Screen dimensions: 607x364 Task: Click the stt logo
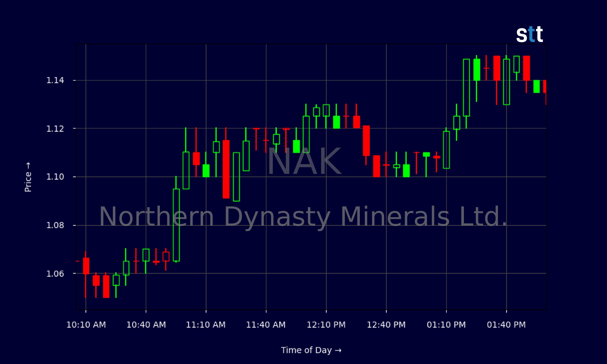click(529, 34)
